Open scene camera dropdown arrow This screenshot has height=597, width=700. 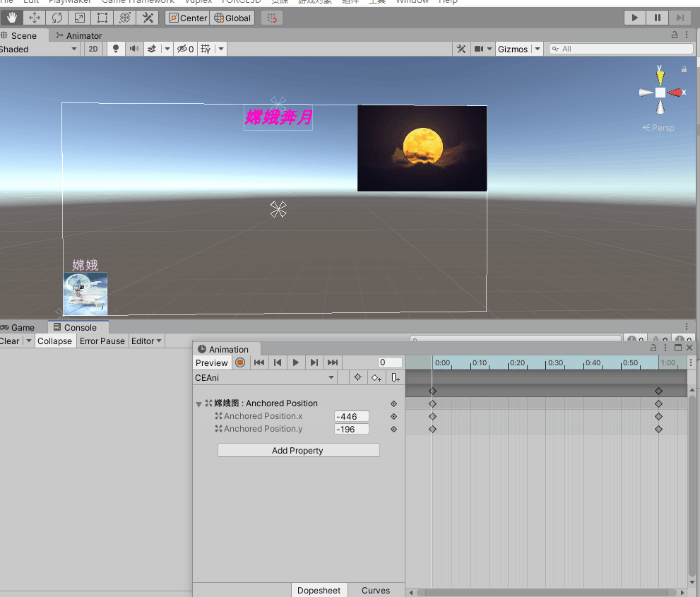[490, 49]
